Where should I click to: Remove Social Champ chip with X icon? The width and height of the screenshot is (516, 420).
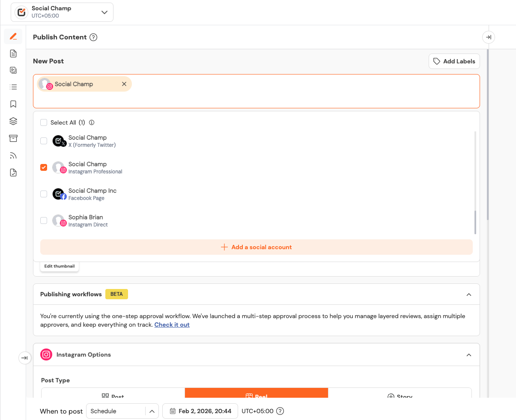pos(124,84)
